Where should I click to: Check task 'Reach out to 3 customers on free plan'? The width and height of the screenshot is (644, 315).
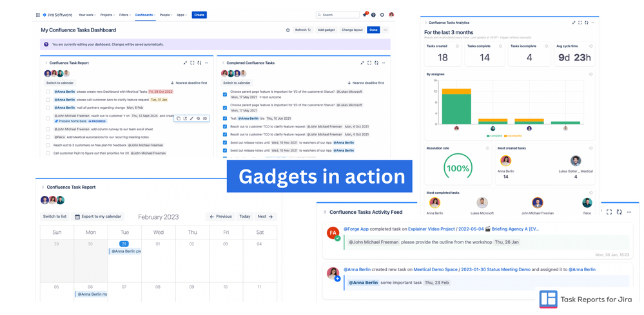[x=48, y=145]
